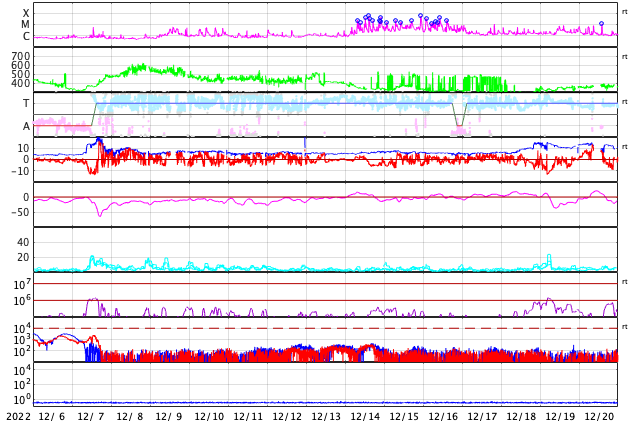Pick the 12/19 date label
The height and width of the screenshot is (424, 634).
pyautogui.click(x=559, y=416)
